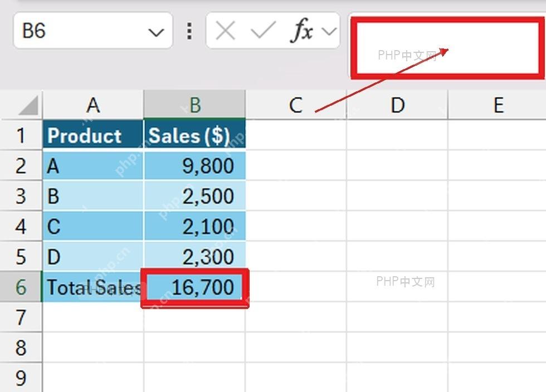
Task: Select the product cell labeled B in row 3
Action: [x=93, y=195]
